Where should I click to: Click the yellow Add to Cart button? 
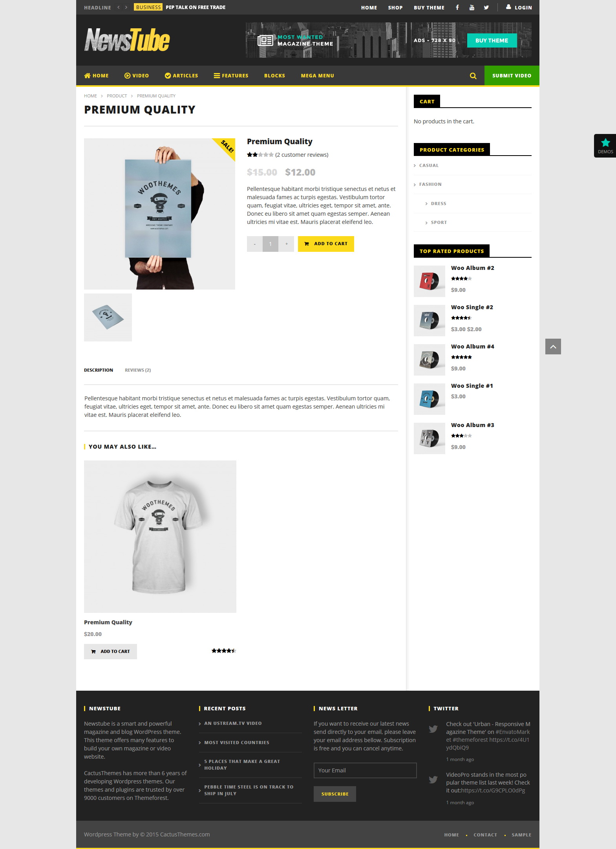(326, 244)
